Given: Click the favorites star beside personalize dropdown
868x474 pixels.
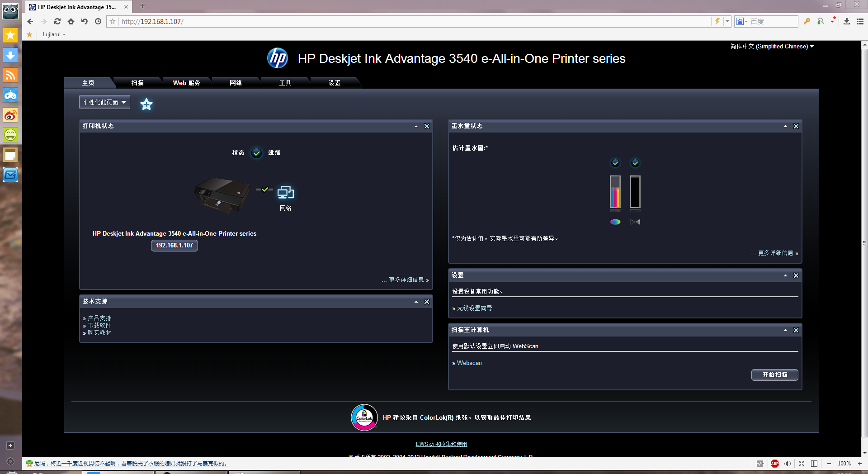Looking at the screenshot, I should (x=146, y=104).
